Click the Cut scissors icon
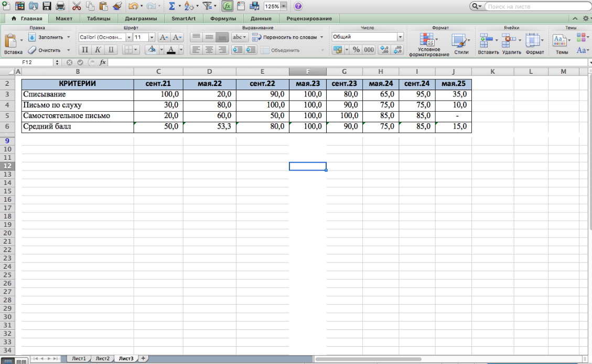Screen dimensions: 592x364 pos(76,7)
